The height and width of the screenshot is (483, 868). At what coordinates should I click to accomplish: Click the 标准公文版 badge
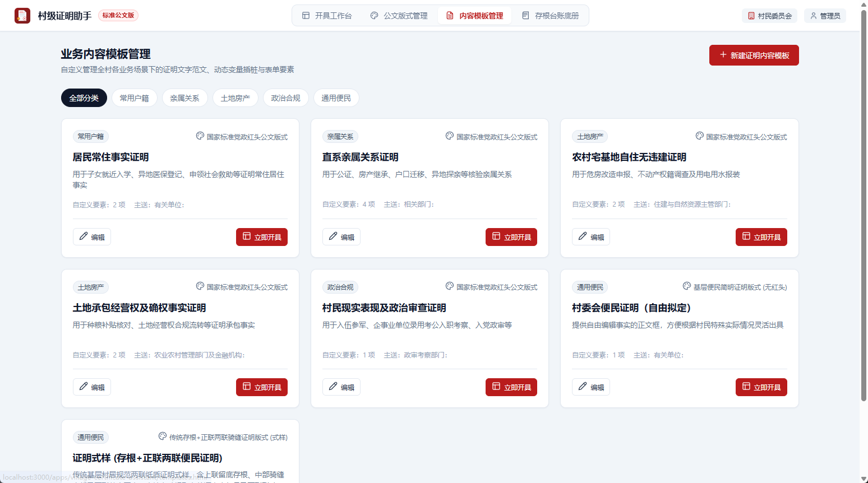click(118, 16)
